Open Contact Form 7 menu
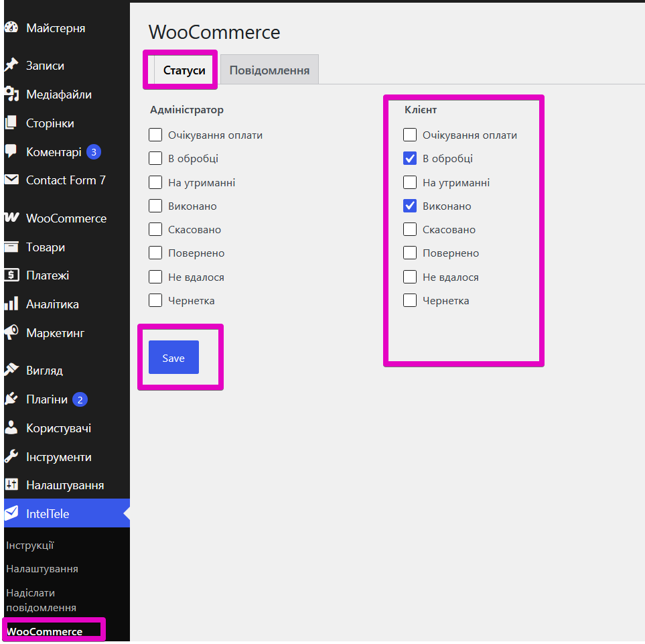This screenshot has height=644, width=645. point(67,180)
